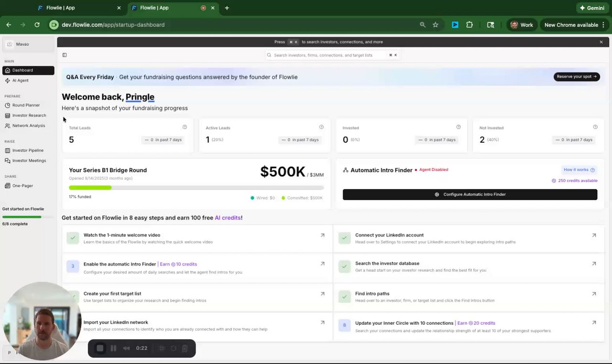Close the first Flowlie browser tab
The image size is (612, 364).
tap(119, 8)
